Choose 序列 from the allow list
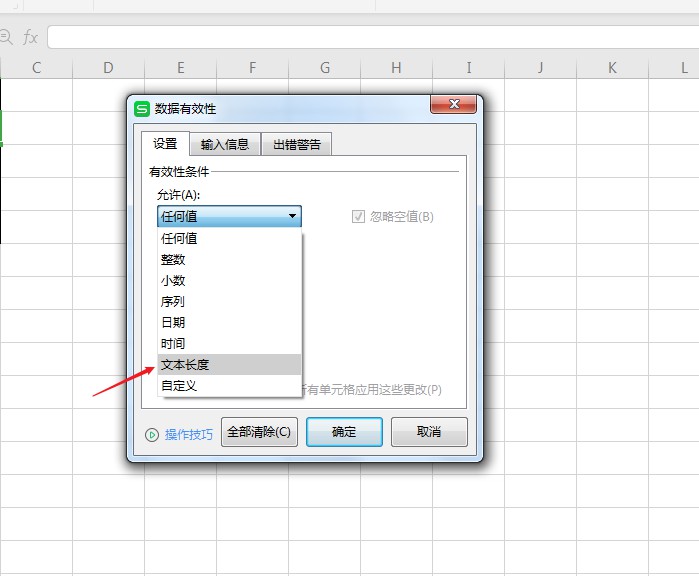The height and width of the screenshot is (576, 699). pos(230,301)
